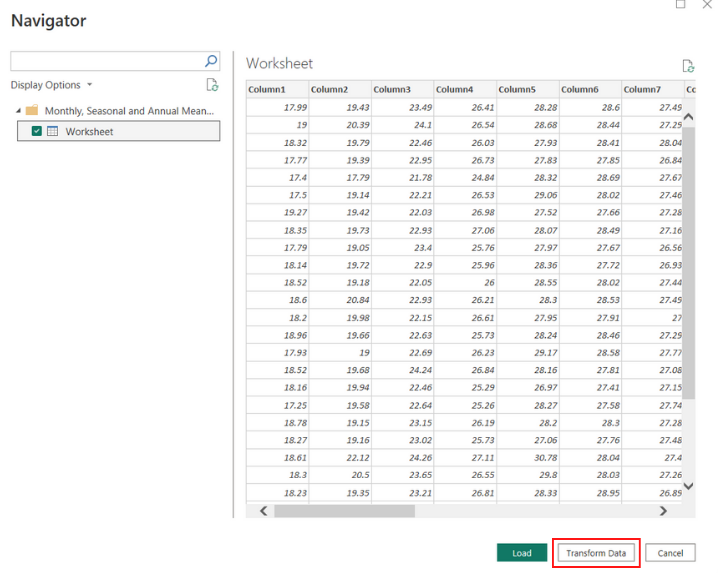This screenshot has height=573, width=718.
Task: Click the vertical scrollbar down arrow
Action: point(688,486)
